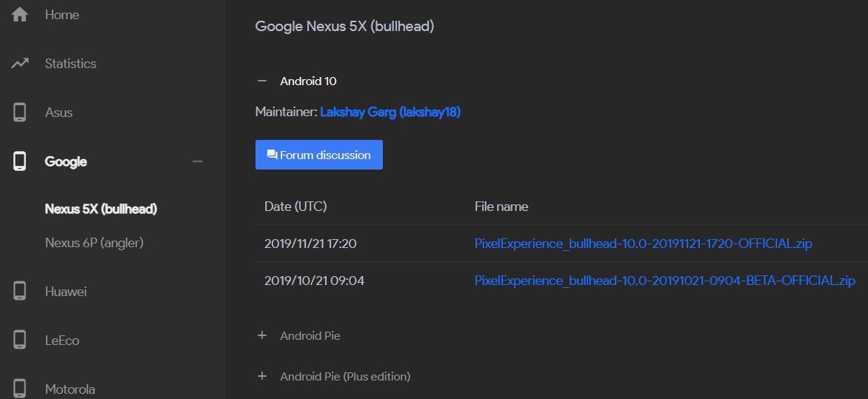Click the Android 10 section title
The image size is (868, 399).
point(308,81)
